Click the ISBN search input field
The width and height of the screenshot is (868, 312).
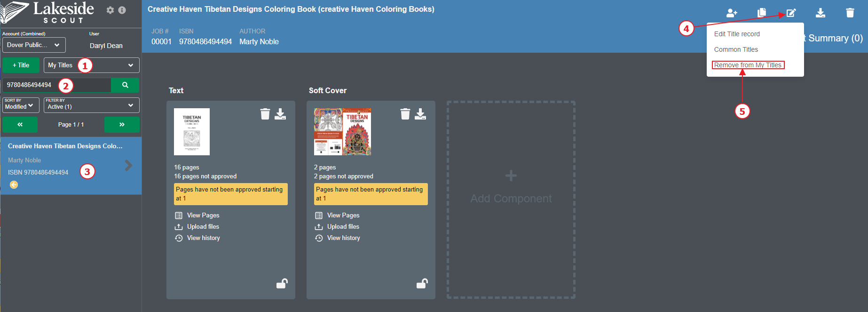click(x=56, y=85)
